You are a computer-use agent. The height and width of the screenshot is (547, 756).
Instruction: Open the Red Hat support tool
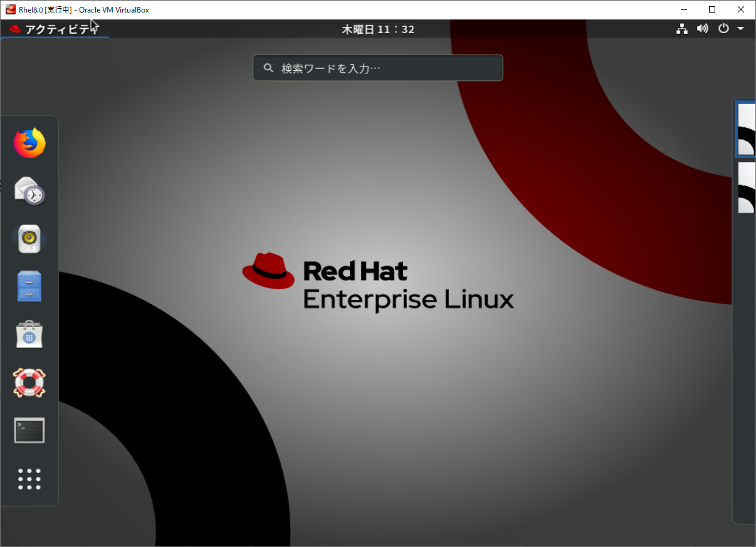coord(29,382)
